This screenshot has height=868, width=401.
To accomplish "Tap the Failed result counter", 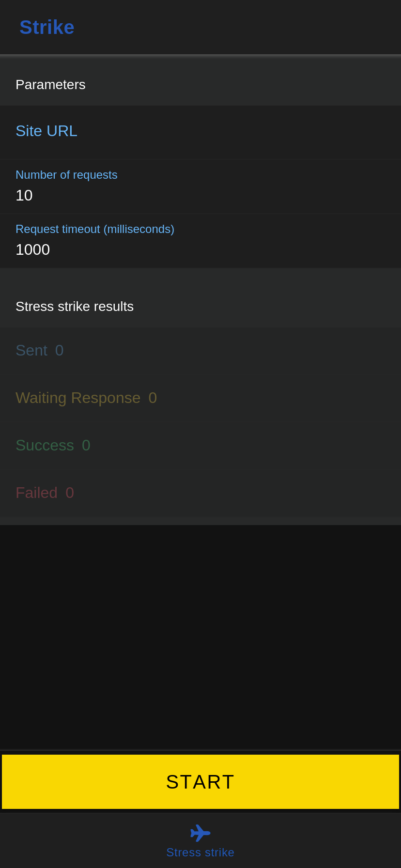I will click(45, 492).
